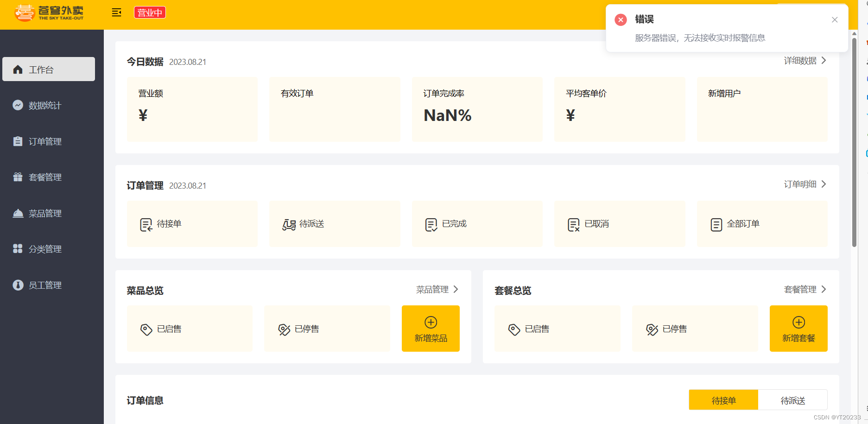Click the 新增用户 data card
Screen dimensions: 868x424
tap(762, 109)
